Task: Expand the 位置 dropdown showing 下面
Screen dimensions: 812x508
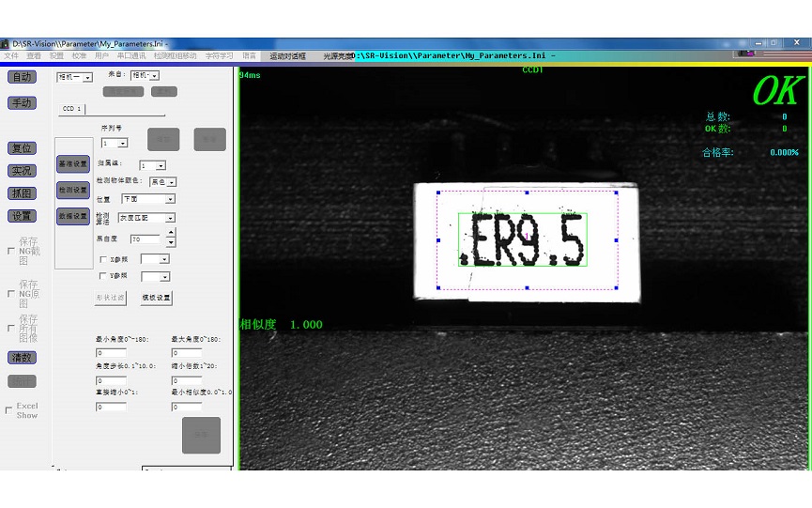Action: point(169,199)
